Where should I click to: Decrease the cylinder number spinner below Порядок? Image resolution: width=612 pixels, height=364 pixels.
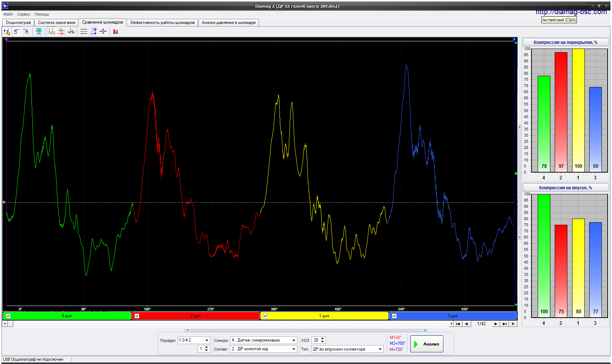[x=206, y=351]
